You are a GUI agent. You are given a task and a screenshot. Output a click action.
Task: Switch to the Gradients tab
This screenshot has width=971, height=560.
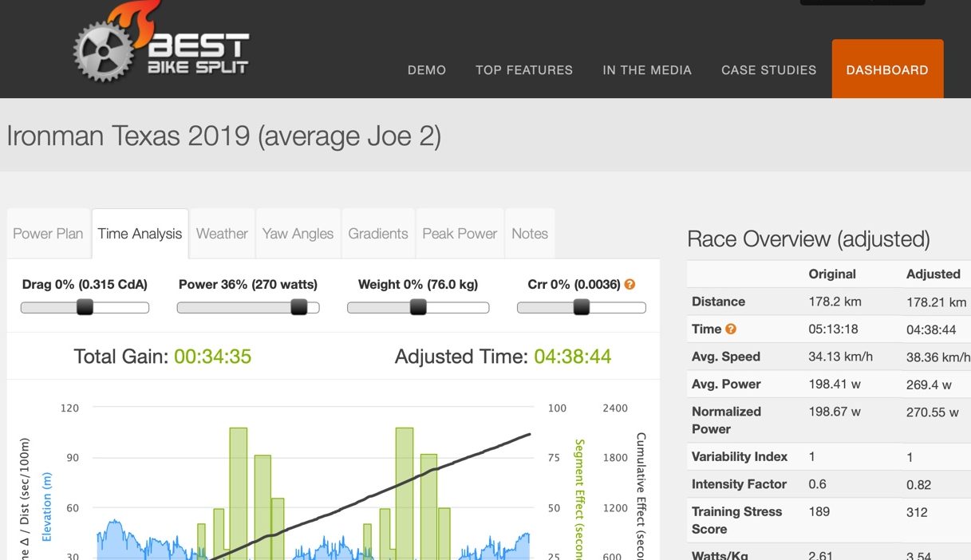click(377, 234)
